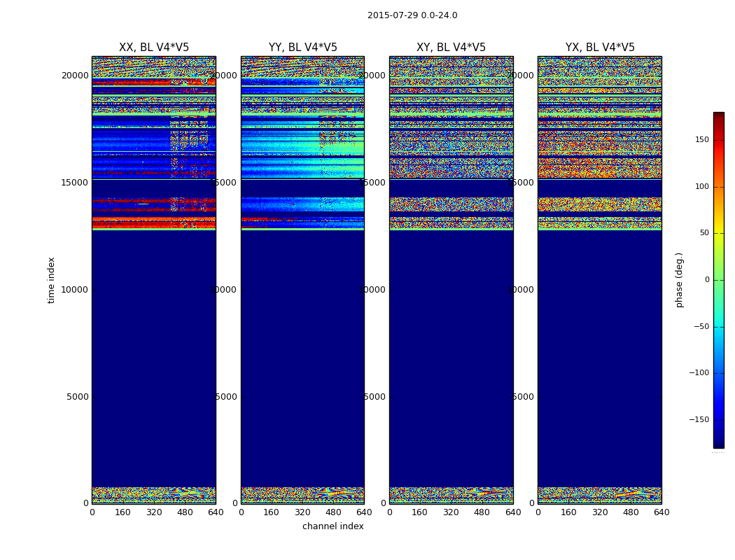The width and height of the screenshot is (735, 560).
Task: Click the channel index x-axis label
Action: (x=332, y=526)
